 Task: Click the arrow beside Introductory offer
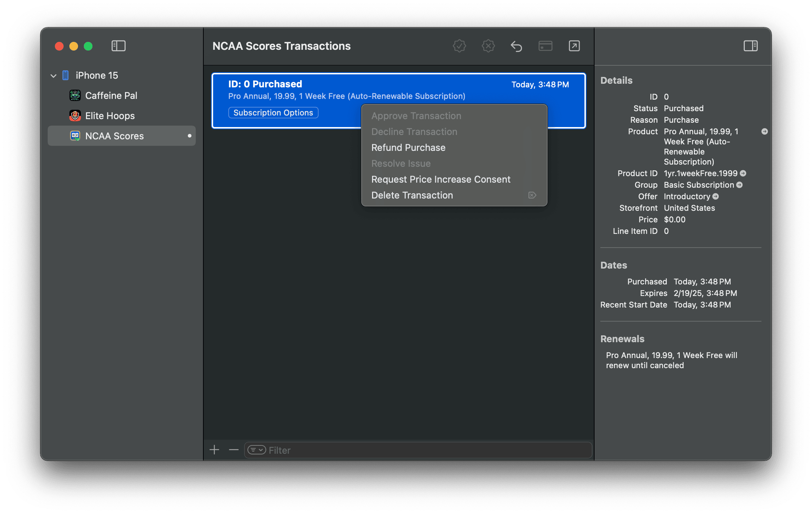716,196
